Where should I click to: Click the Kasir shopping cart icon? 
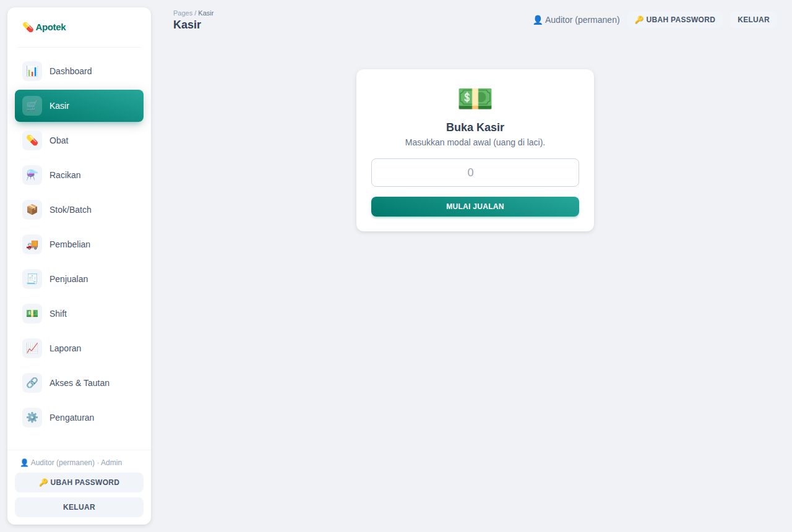pyautogui.click(x=32, y=106)
